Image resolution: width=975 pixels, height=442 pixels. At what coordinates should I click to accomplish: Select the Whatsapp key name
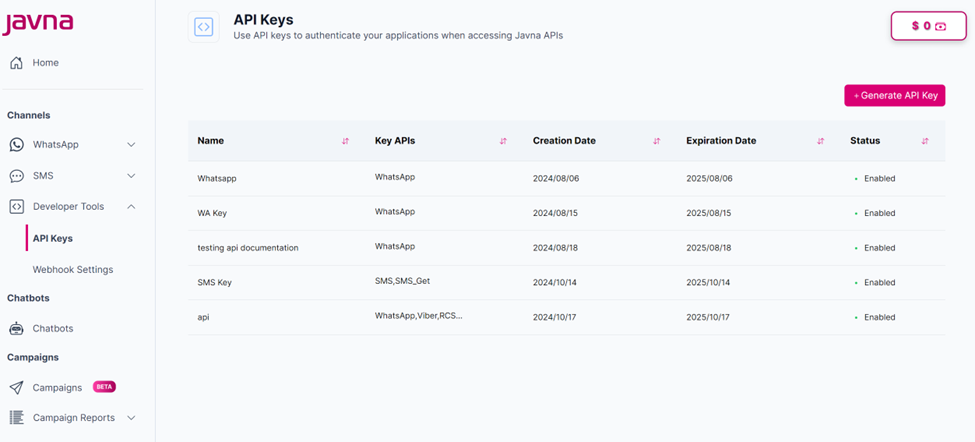pyautogui.click(x=217, y=178)
